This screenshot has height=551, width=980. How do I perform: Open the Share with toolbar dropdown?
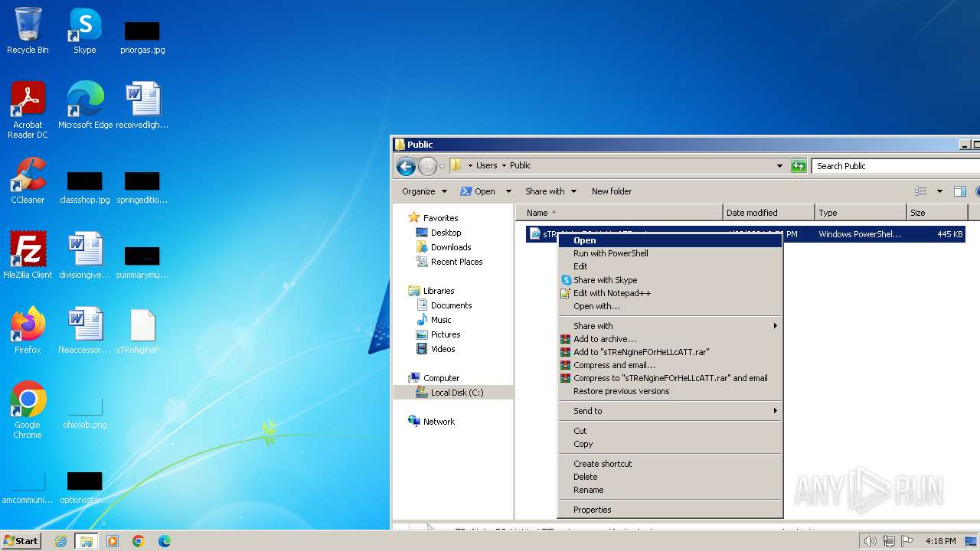[x=550, y=191]
